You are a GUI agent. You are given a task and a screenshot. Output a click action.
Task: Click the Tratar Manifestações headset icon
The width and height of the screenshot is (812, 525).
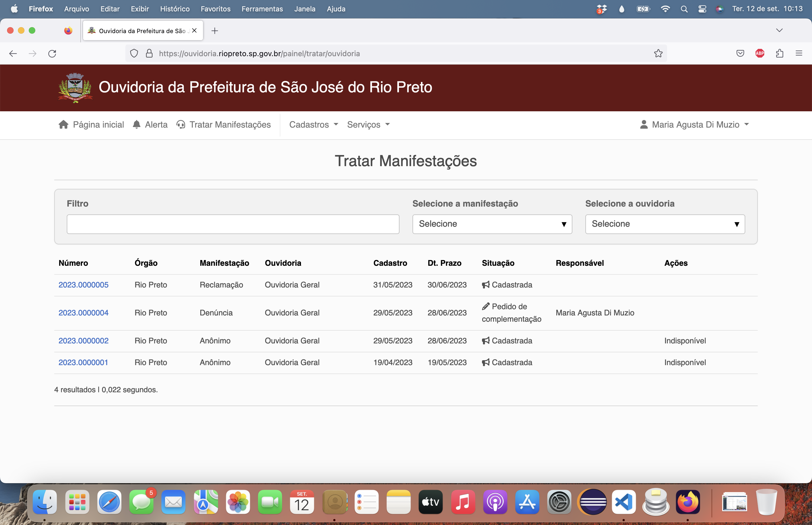pyautogui.click(x=180, y=124)
